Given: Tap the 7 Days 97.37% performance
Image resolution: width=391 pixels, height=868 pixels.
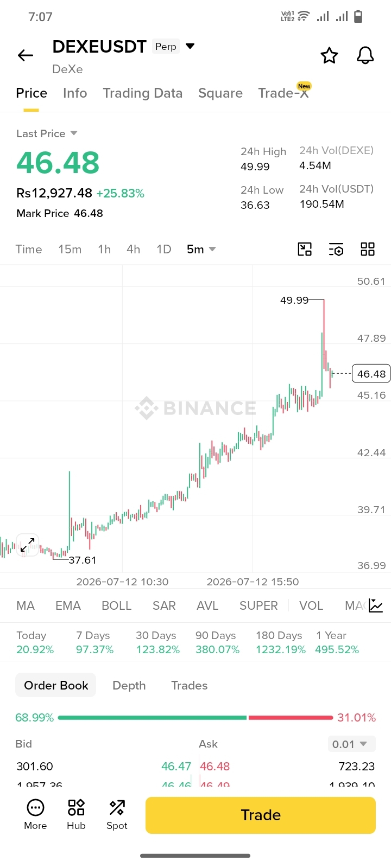Looking at the screenshot, I should tap(94, 642).
